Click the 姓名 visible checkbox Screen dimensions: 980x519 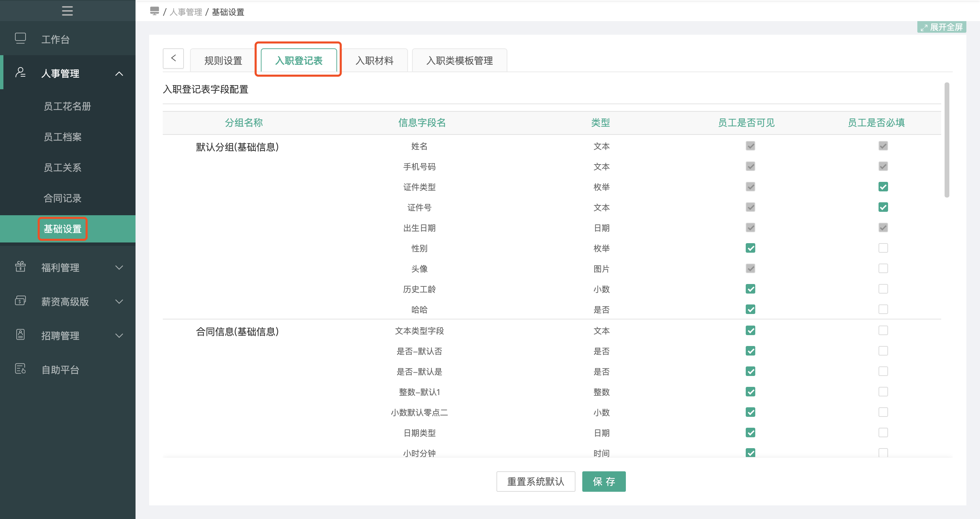click(x=750, y=146)
